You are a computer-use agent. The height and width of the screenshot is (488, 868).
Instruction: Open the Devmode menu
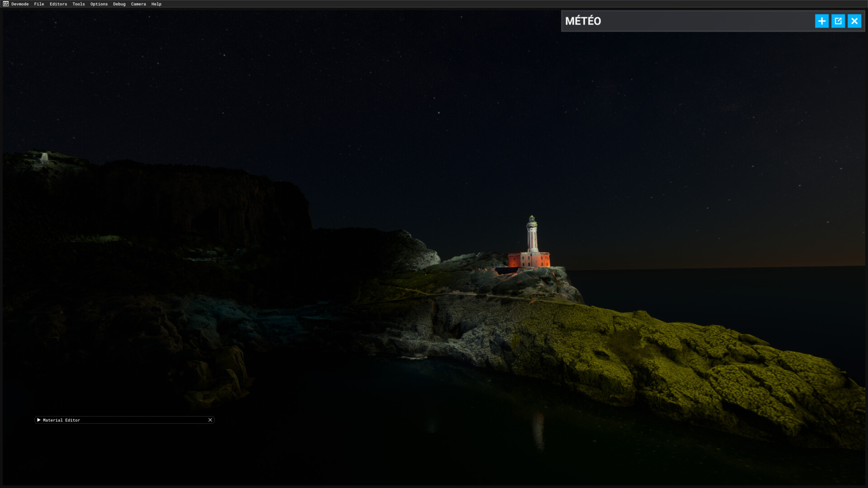pyautogui.click(x=20, y=4)
